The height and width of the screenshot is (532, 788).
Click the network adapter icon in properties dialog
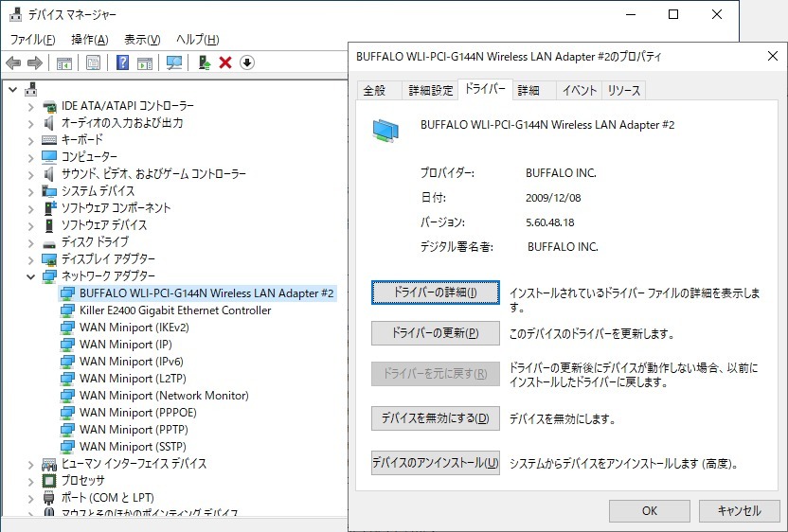coord(385,131)
